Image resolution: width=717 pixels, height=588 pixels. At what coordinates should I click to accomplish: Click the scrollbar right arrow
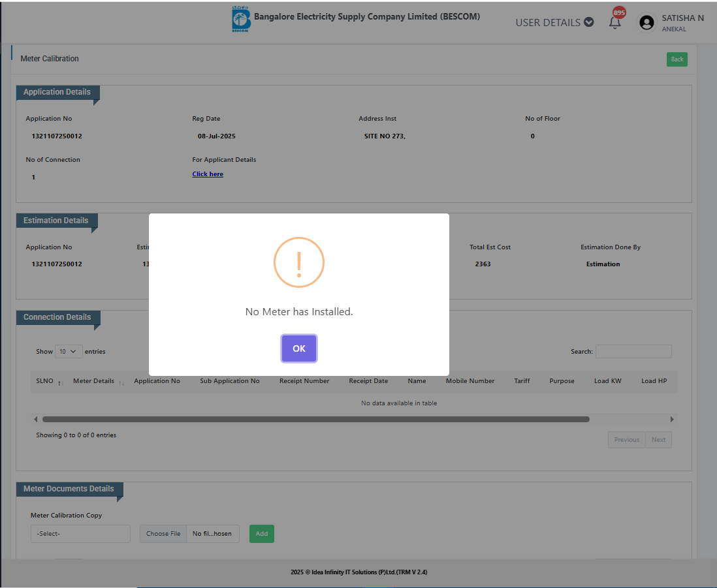(672, 420)
